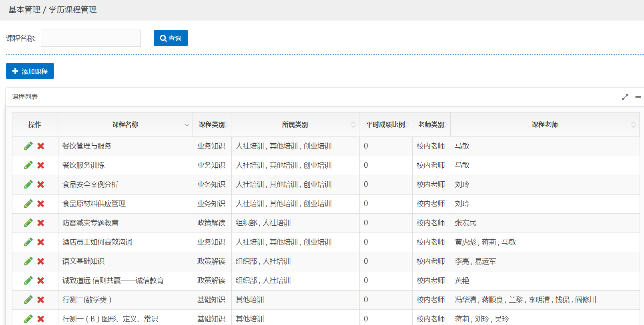Click teacher cell 张宏民
This screenshot has width=644, height=325.
tap(545, 223)
